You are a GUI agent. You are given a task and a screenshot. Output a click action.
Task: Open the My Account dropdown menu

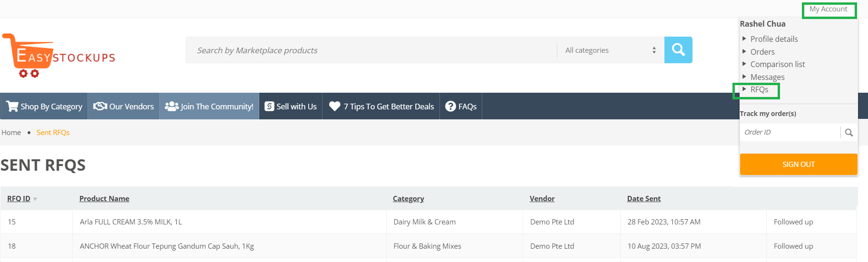828,10
